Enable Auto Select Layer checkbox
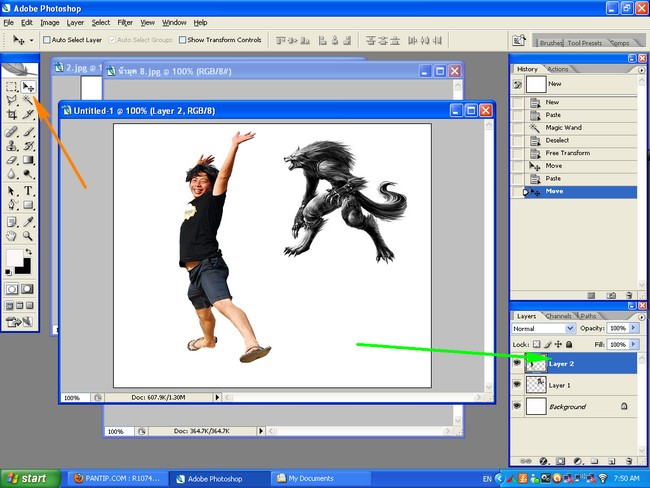Screen dimensions: 650x488 coord(47,40)
